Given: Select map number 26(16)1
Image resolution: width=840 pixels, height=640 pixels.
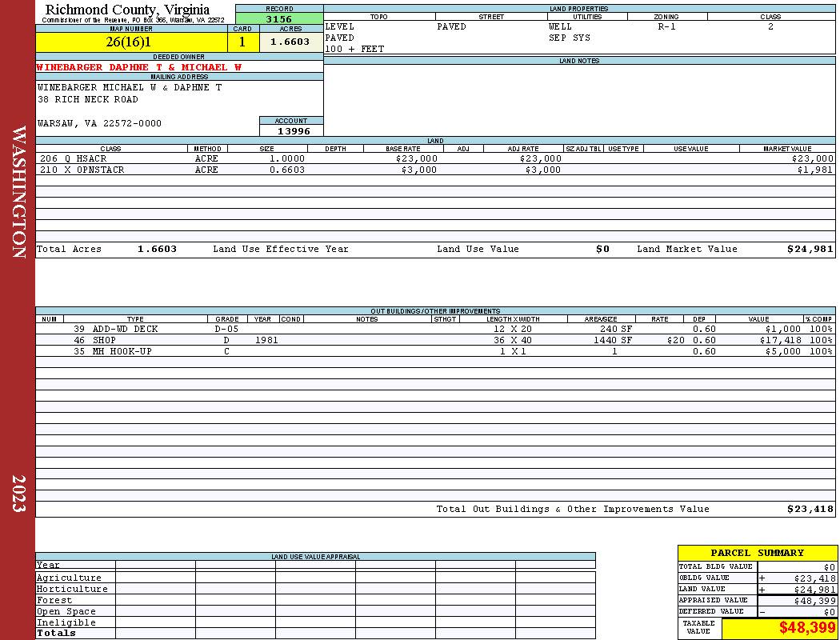Looking at the screenshot, I should tap(129, 42).
